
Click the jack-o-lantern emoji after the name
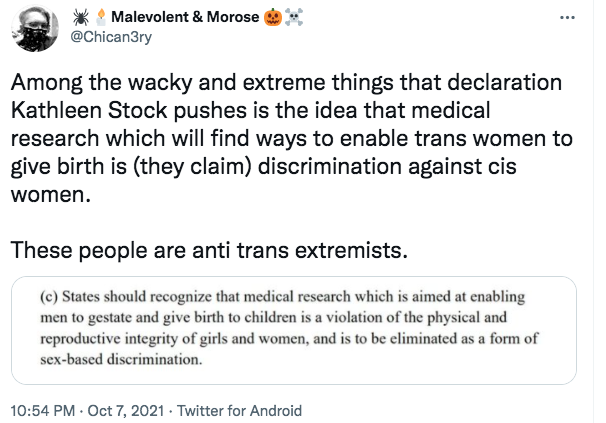click(x=273, y=17)
